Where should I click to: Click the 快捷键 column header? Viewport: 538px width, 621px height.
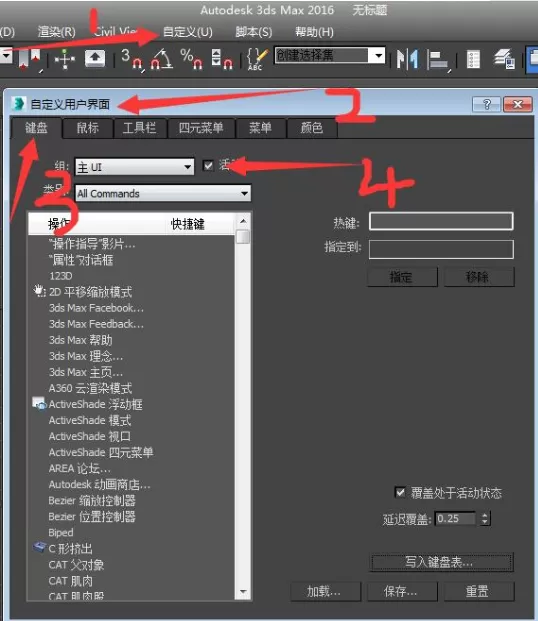(x=188, y=224)
